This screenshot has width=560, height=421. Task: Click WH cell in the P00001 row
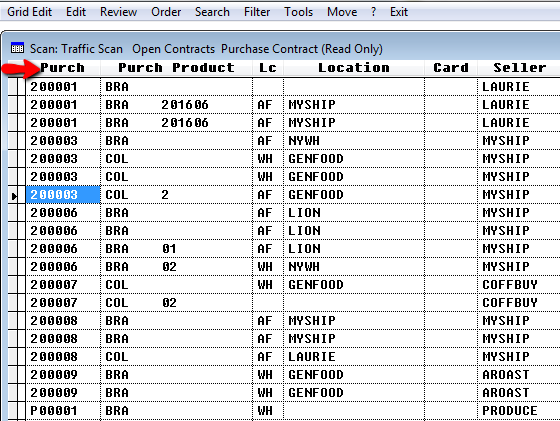pyautogui.click(x=268, y=411)
